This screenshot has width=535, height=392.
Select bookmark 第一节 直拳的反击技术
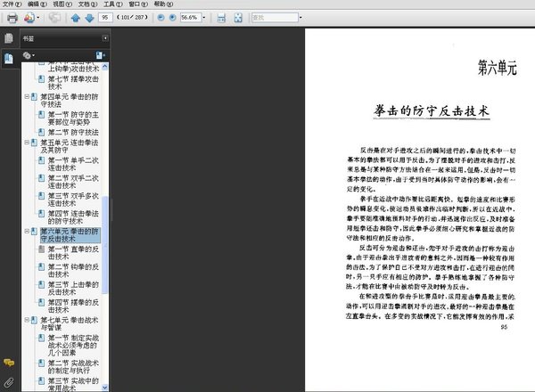[x=73, y=253]
